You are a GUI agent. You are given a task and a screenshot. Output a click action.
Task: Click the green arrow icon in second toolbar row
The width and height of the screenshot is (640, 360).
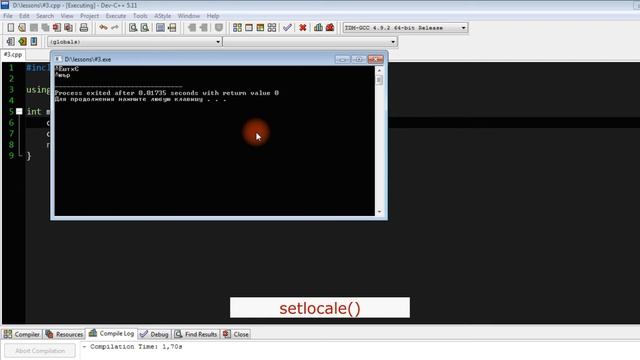22,41
